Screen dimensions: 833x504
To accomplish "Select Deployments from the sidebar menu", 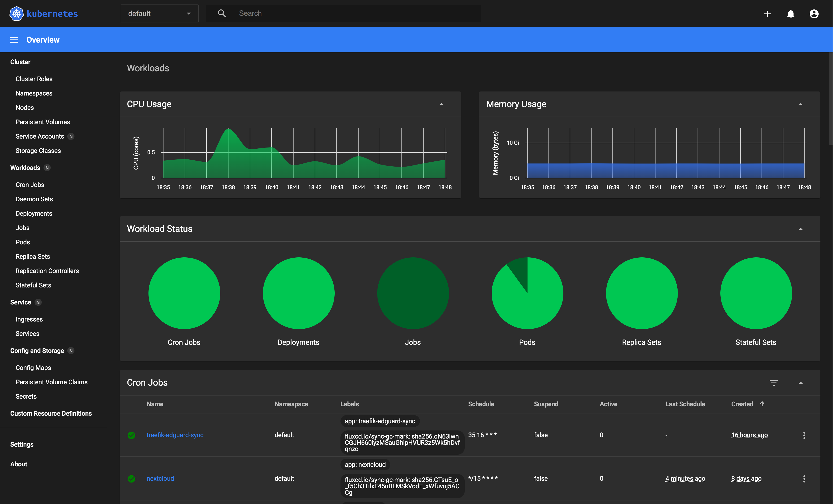I will pyautogui.click(x=34, y=213).
